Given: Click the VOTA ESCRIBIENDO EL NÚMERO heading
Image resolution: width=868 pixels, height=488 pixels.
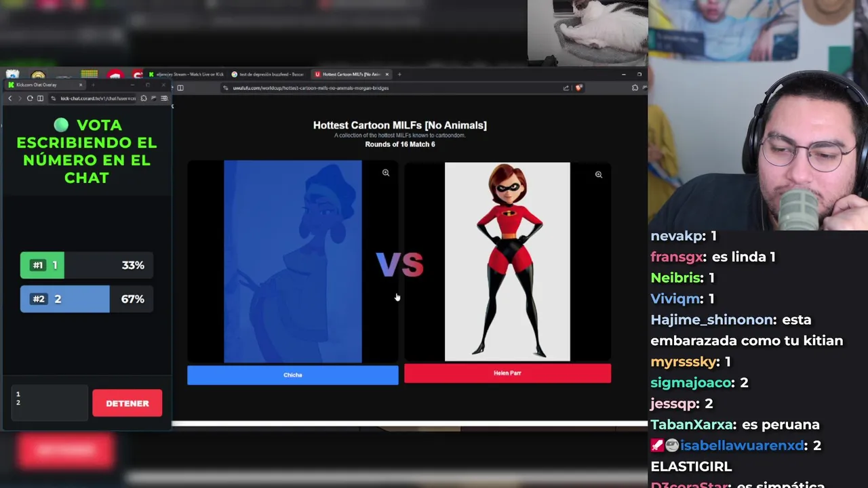Looking at the screenshot, I should 86,152.
